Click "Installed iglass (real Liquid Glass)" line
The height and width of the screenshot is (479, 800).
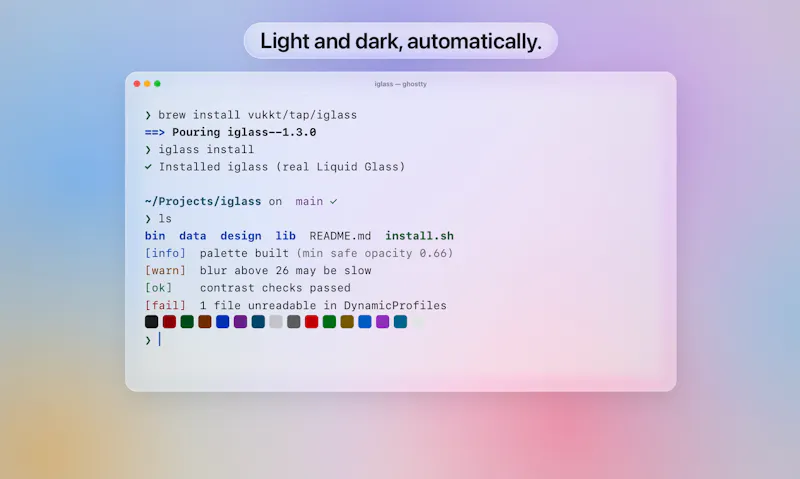(x=282, y=167)
